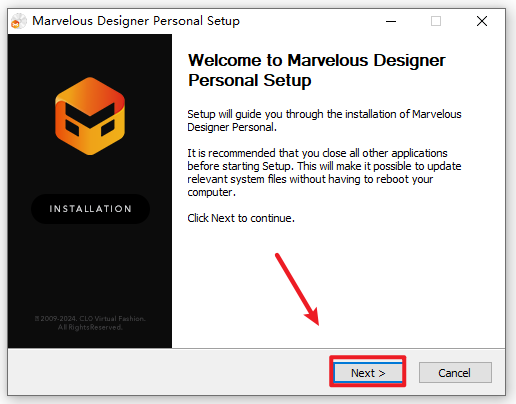Click the Next > button
The height and width of the screenshot is (404, 516).
click(368, 372)
